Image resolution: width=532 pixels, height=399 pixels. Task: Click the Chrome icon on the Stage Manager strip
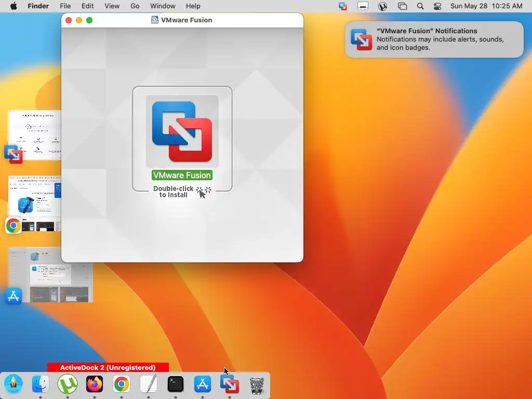[x=14, y=225]
